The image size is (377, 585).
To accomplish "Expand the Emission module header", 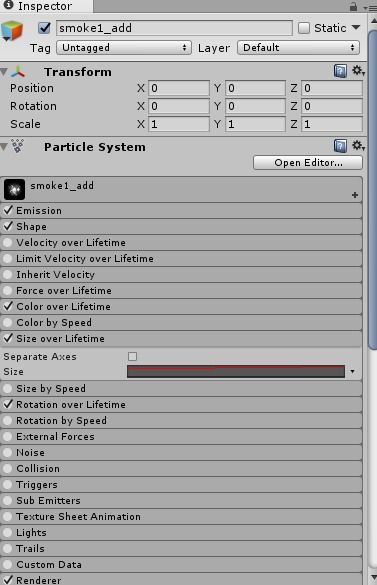I will click(x=181, y=211).
